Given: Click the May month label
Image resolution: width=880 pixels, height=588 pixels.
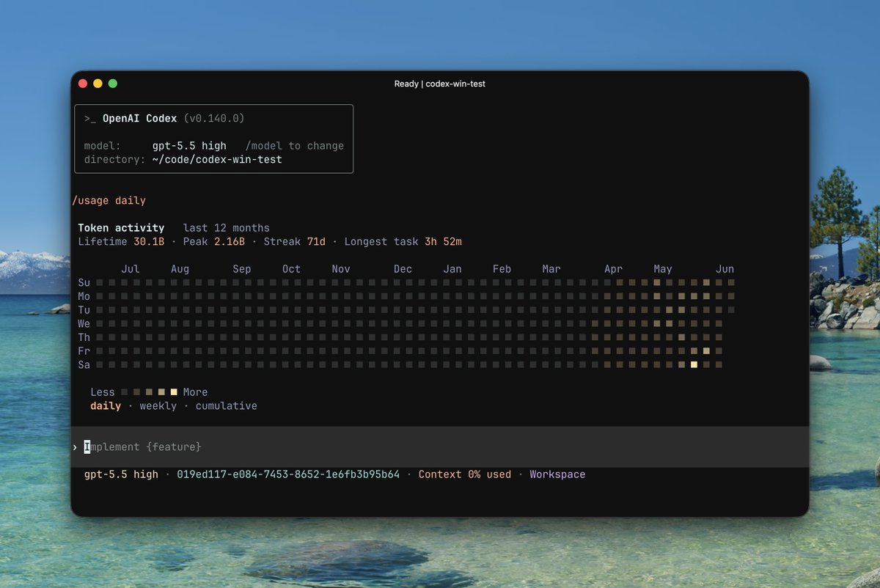Looking at the screenshot, I should (x=663, y=269).
